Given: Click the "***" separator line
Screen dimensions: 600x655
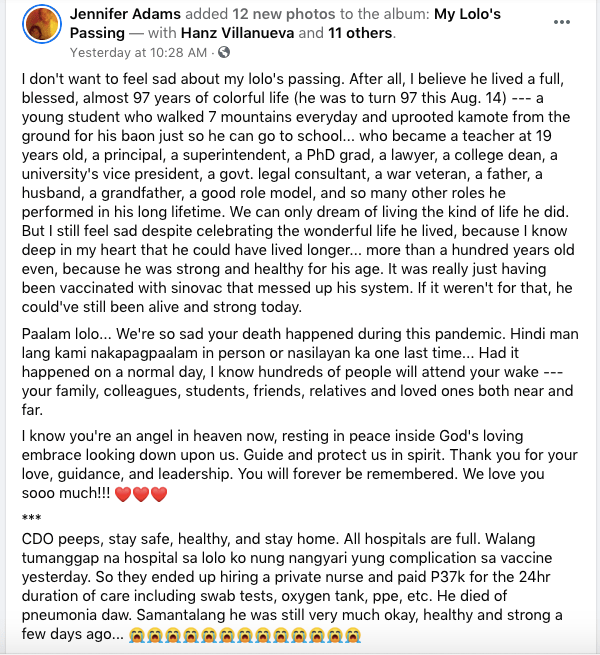Looking at the screenshot, I should click(x=31, y=517).
